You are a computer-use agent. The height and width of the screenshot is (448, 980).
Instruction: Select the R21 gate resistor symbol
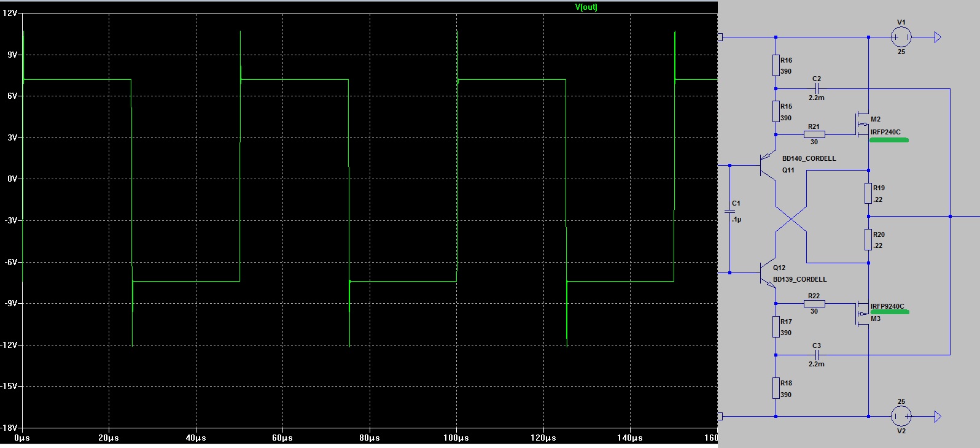coord(814,134)
